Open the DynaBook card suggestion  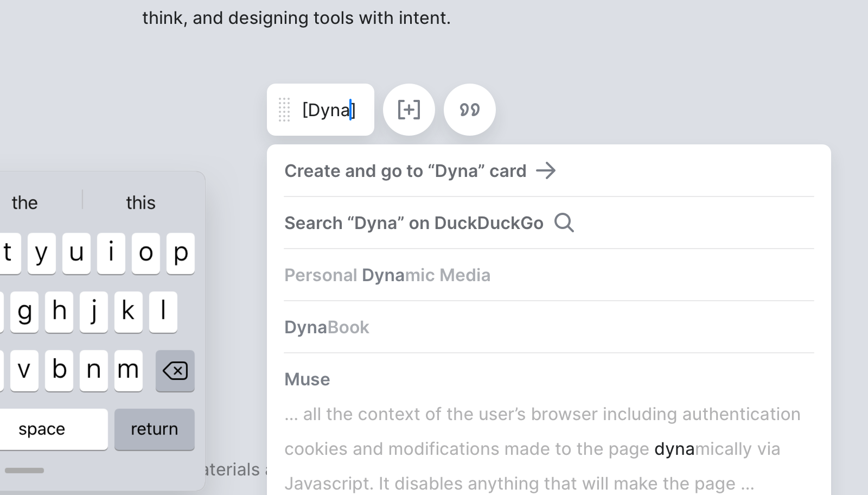pyautogui.click(x=327, y=327)
